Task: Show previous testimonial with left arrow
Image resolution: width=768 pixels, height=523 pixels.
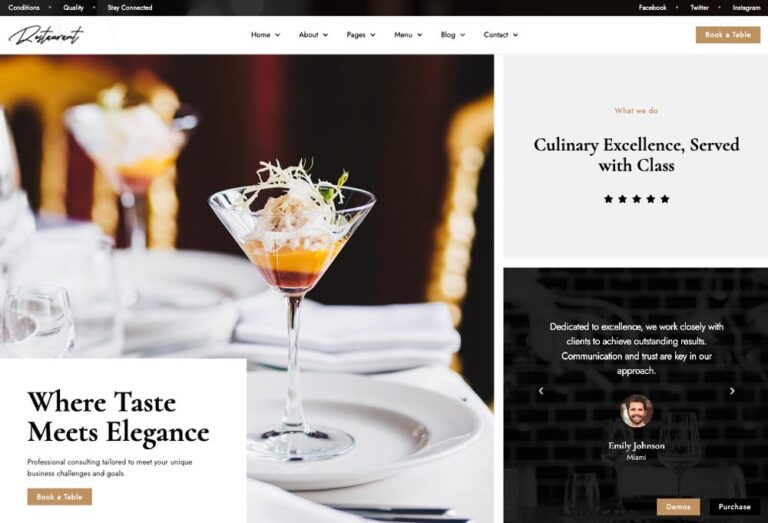Action: [x=541, y=391]
